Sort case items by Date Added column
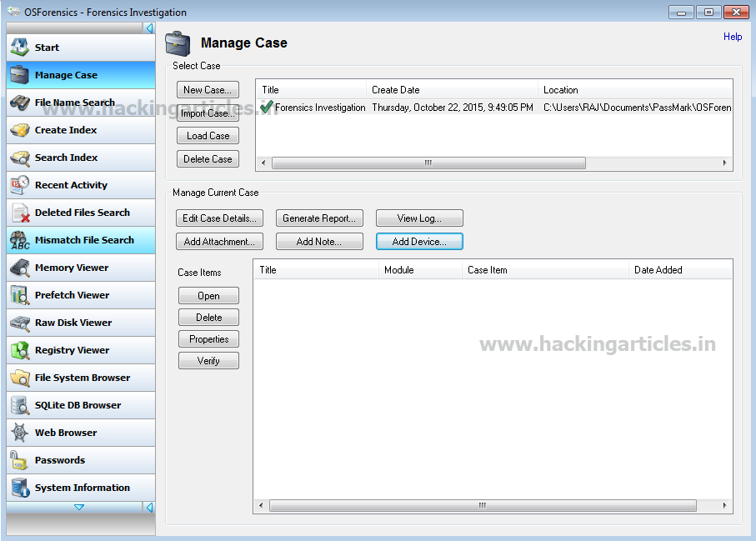 pos(680,270)
